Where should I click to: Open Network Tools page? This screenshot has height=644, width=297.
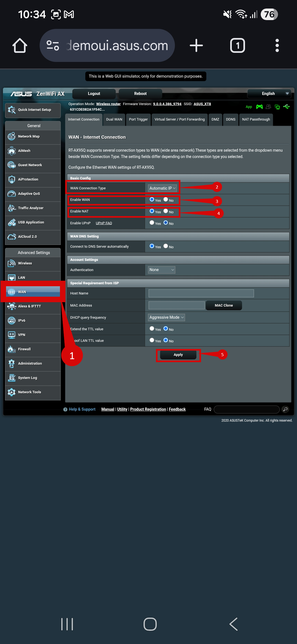coord(33,392)
